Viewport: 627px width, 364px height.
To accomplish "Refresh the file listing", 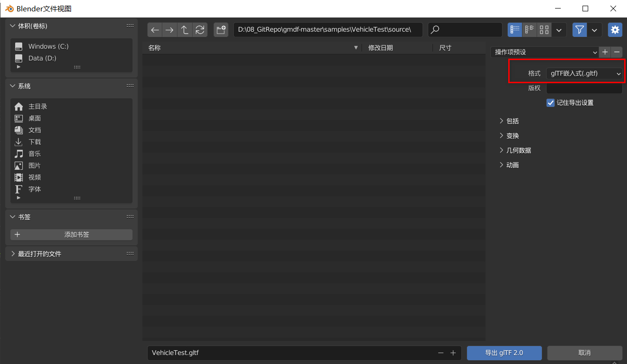I will [x=200, y=29].
